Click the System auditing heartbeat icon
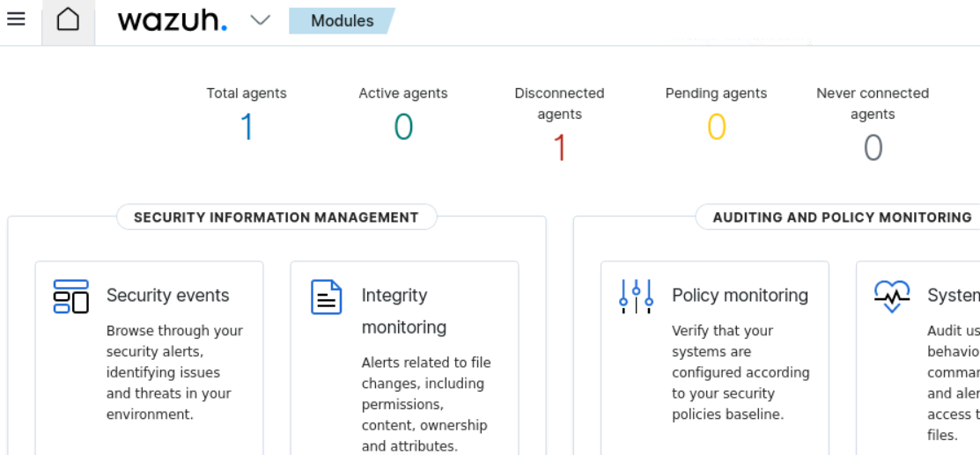Image resolution: width=980 pixels, height=455 pixels. coord(891,297)
